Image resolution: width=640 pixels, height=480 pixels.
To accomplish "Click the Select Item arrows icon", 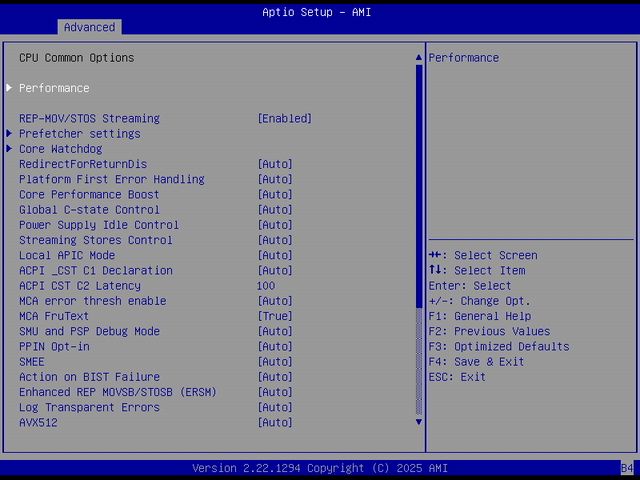I will pos(435,270).
